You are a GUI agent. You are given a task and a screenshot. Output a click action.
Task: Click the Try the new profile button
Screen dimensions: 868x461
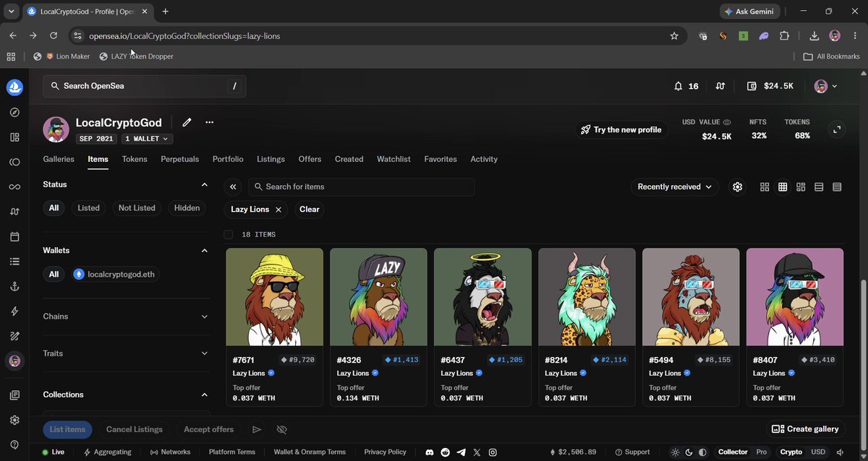(x=622, y=129)
